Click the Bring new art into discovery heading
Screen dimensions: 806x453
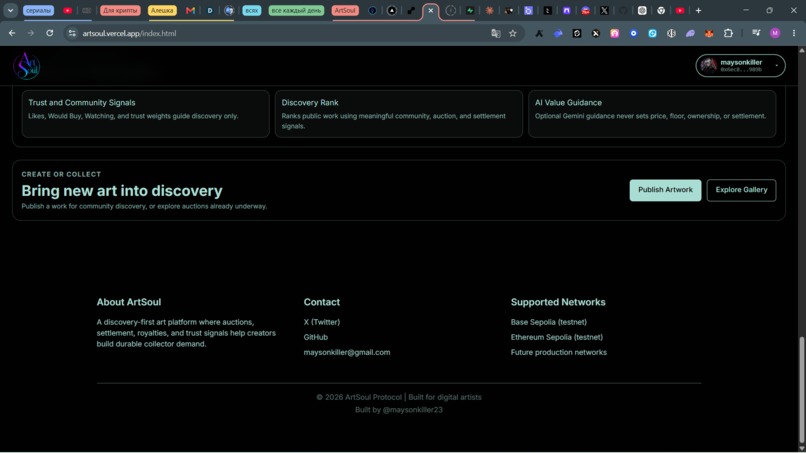point(122,191)
